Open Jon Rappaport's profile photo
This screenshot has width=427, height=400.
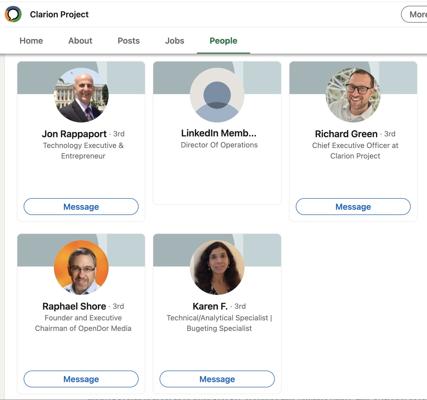pyautogui.click(x=81, y=95)
